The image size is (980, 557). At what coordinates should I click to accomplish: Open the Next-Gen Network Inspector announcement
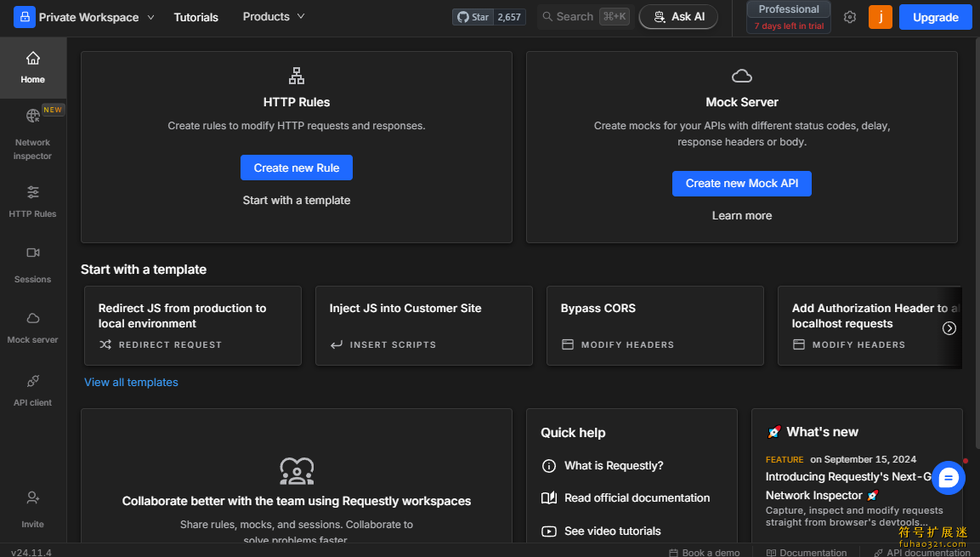point(848,486)
